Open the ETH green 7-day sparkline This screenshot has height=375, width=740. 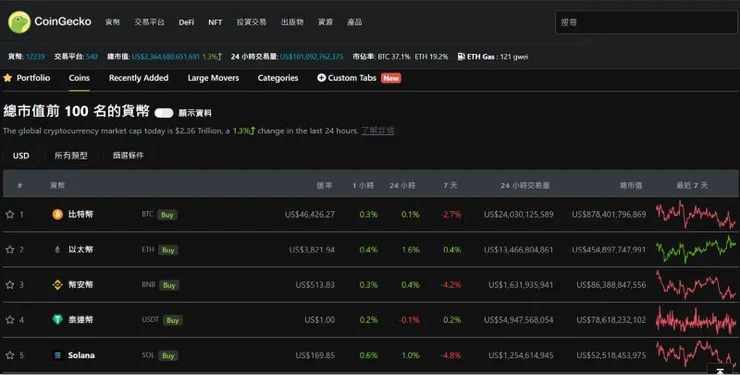click(x=696, y=250)
